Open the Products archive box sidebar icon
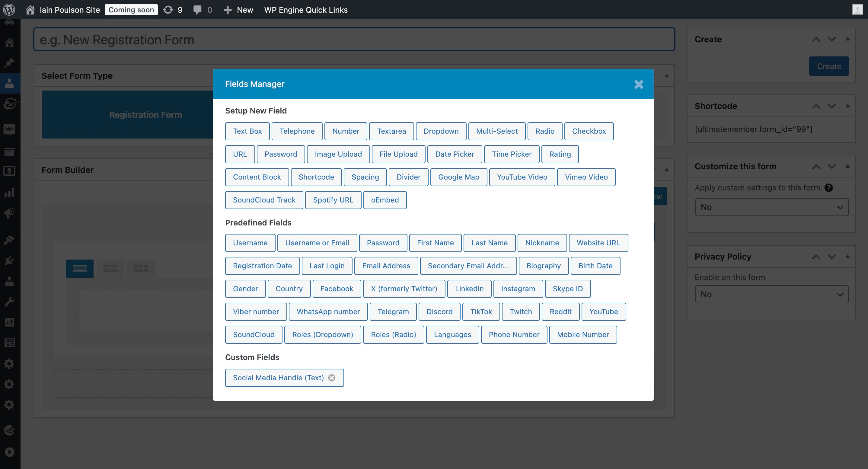868x469 pixels. point(9,152)
